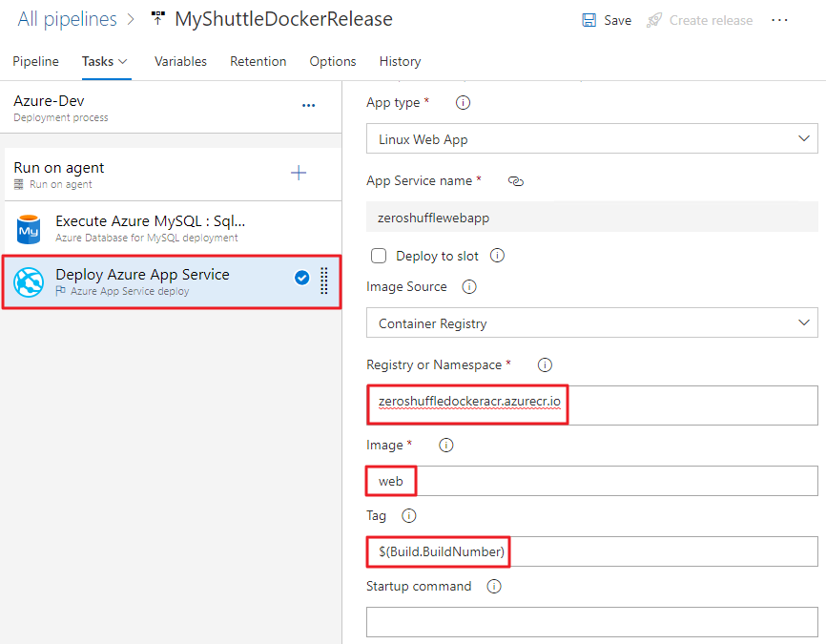
Task: Click the agent server icon under Run on agent
Action: [x=19, y=184]
